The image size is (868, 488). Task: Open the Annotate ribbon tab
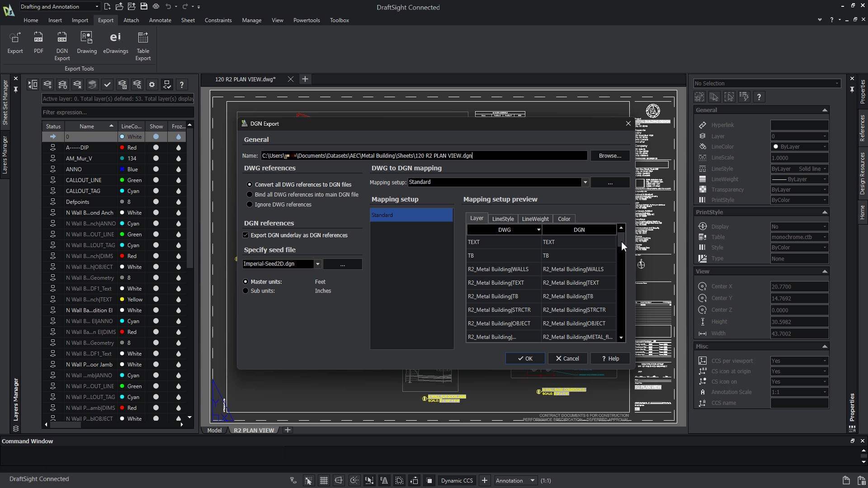coord(160,20)
